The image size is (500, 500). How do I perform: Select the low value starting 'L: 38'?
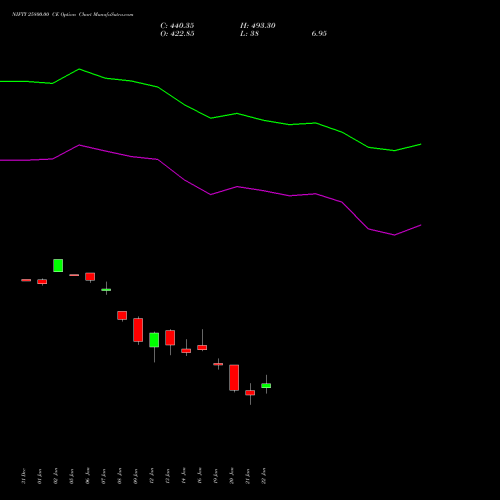(249, 34)
